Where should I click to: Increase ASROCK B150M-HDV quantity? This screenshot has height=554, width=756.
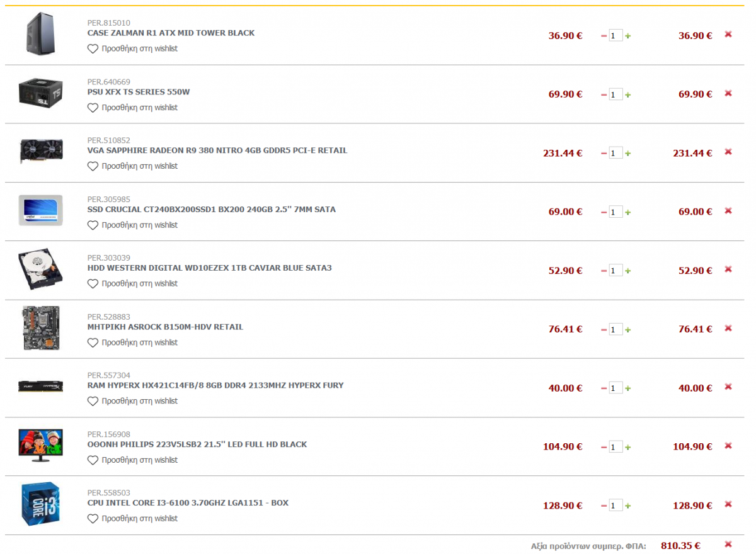coord(627,329)
